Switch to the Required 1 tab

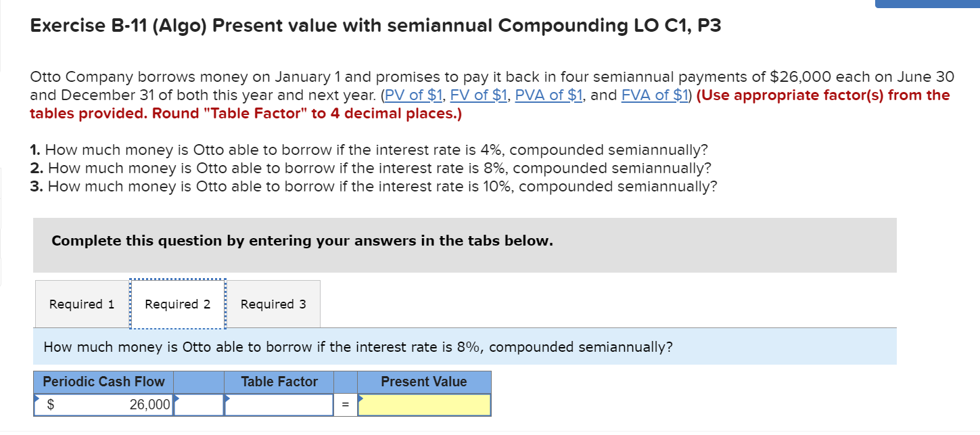[x=80, y=304]
